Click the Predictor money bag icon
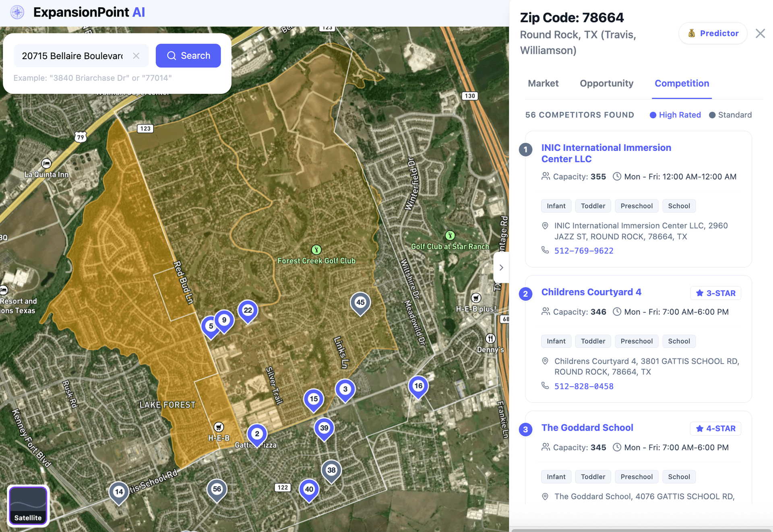The width and height of the screenshot is (773, 532). pyautogui.click(x=692, y=33)
